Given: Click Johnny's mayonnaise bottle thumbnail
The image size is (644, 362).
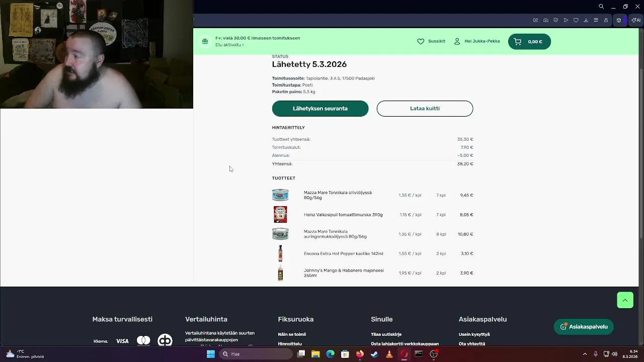Looking at the screenshot, I should click(280, 273).
